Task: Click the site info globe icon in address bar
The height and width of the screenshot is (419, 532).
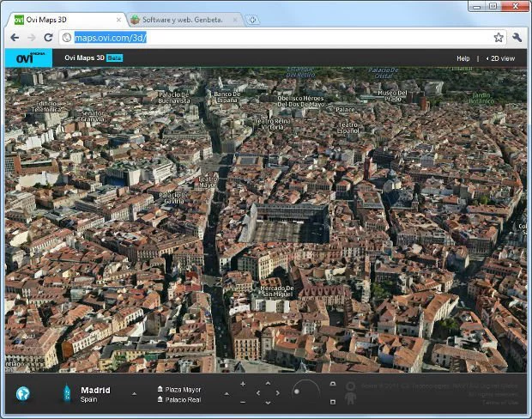Action: tap(67, 38)
